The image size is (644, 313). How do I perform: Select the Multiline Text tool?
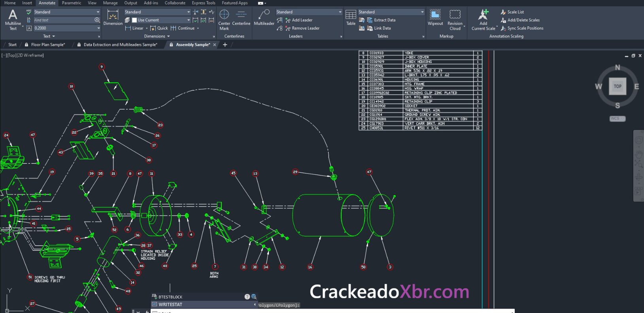(13, 20)
